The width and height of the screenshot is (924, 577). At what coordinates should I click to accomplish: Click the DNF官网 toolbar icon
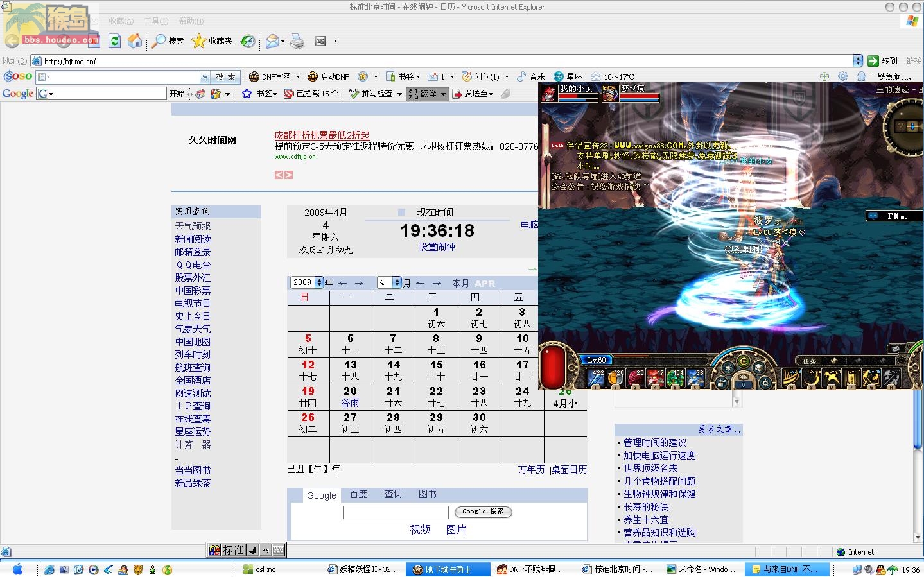point(254,76)
